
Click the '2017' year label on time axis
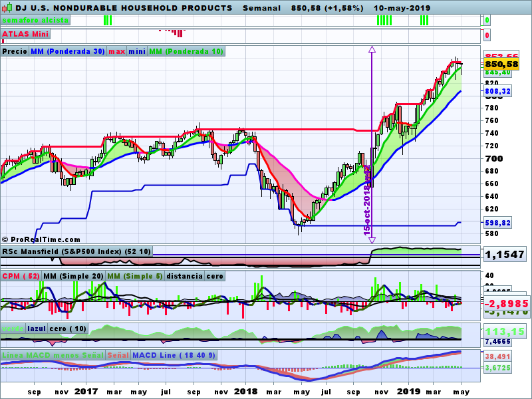pyautogui.click(x=86, y=392)
